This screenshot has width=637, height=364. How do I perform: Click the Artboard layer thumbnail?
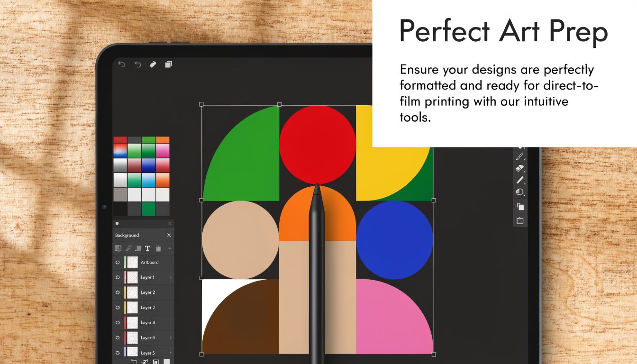tap(132, 262)
